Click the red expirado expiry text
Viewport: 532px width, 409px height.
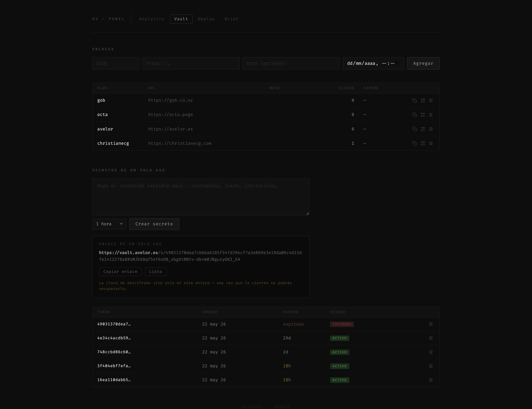click(x=293, y=324)
